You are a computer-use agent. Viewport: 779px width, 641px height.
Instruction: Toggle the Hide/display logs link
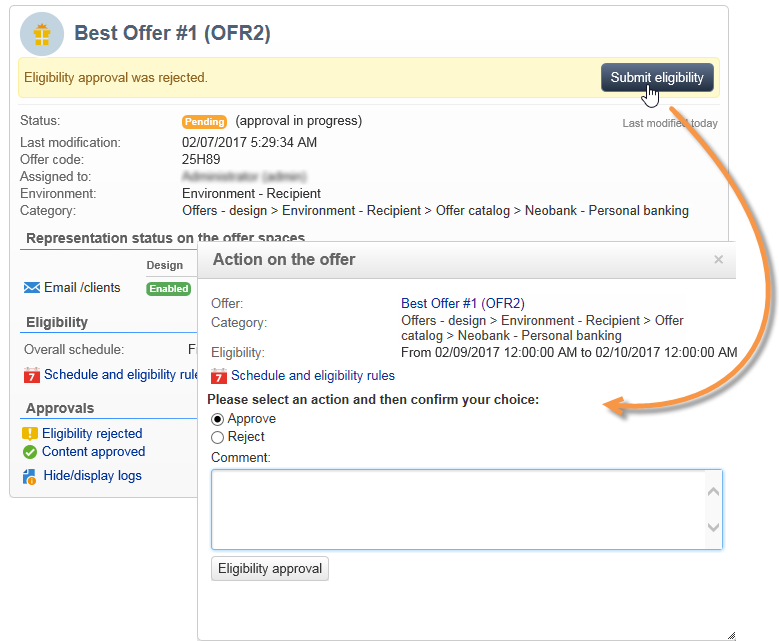click(x=92, y=476)
